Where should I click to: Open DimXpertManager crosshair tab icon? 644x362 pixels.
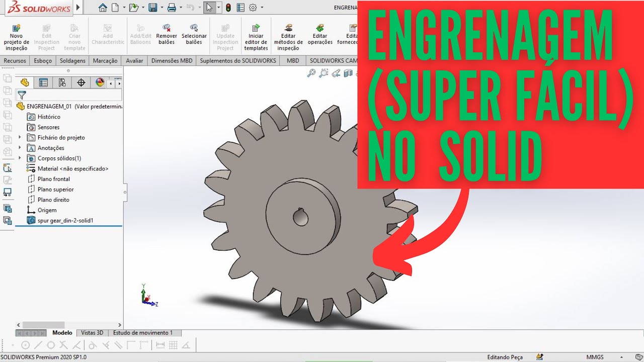(81, 83)
